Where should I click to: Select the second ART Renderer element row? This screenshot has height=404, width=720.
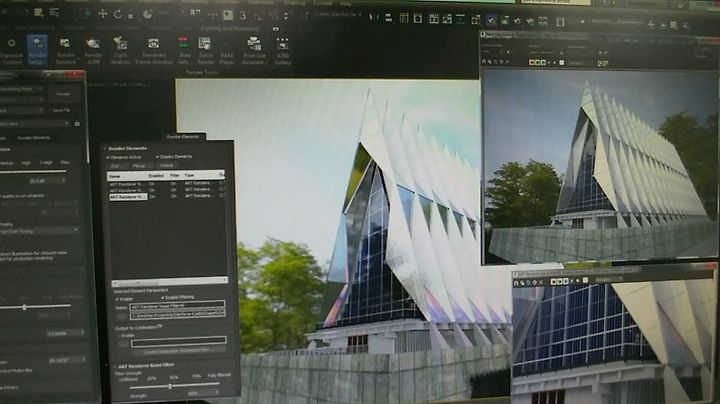[x=166, y=190]
